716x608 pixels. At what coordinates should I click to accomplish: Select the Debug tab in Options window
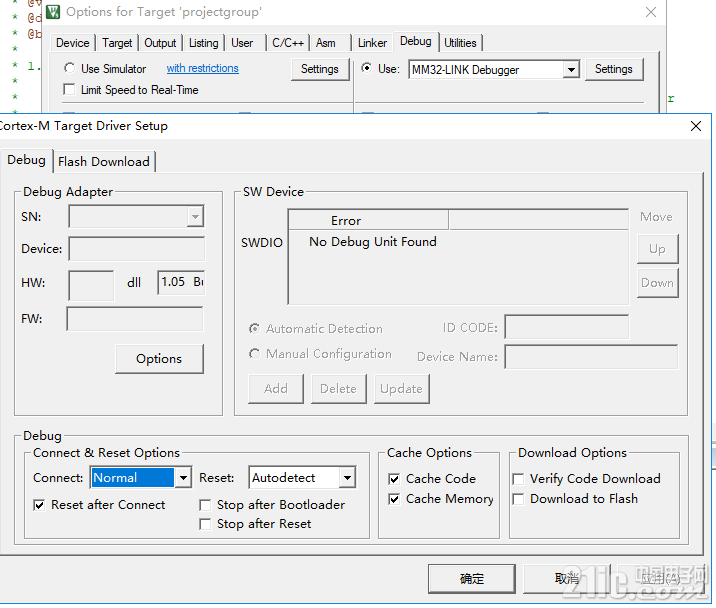(x=416, y=41)
